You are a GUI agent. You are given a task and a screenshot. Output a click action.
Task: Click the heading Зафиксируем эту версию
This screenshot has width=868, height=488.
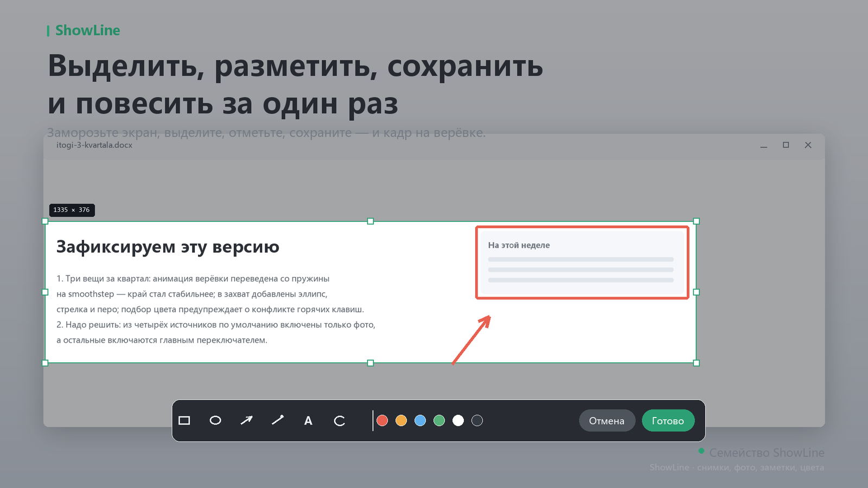(x=168, y=247)
